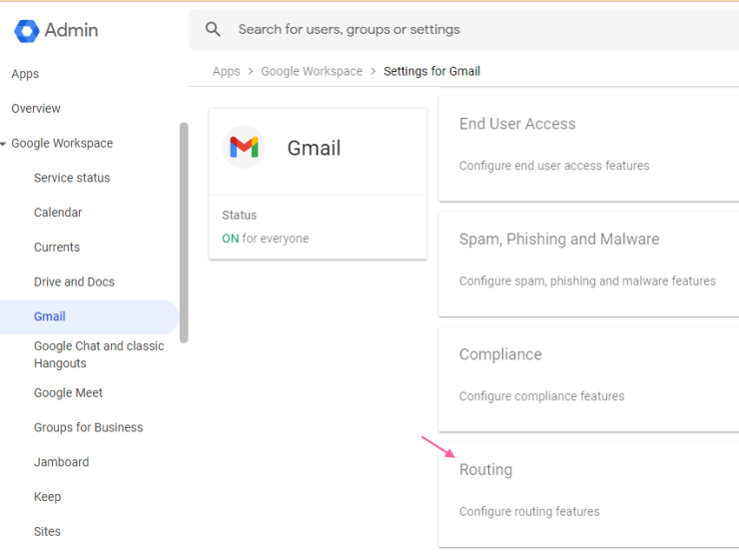The width and height of the screenshot is (739, 560).
Task: Select Jamboard in the sidebar
Action: [61, 462]
